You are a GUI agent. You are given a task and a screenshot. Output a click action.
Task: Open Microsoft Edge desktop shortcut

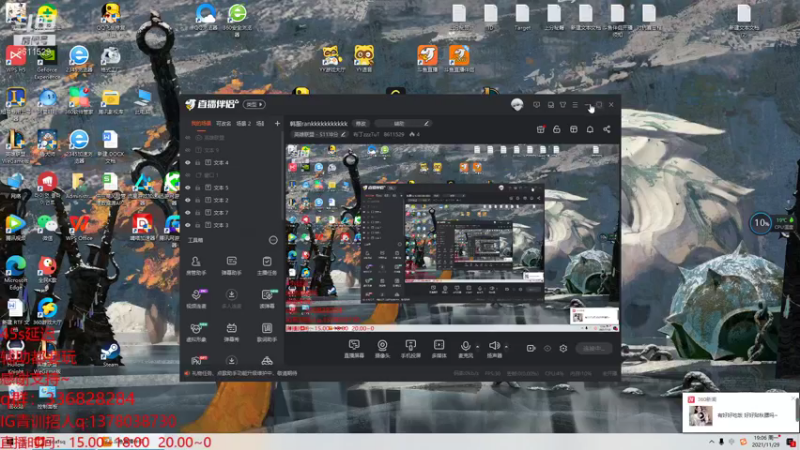tap(15, 273)
